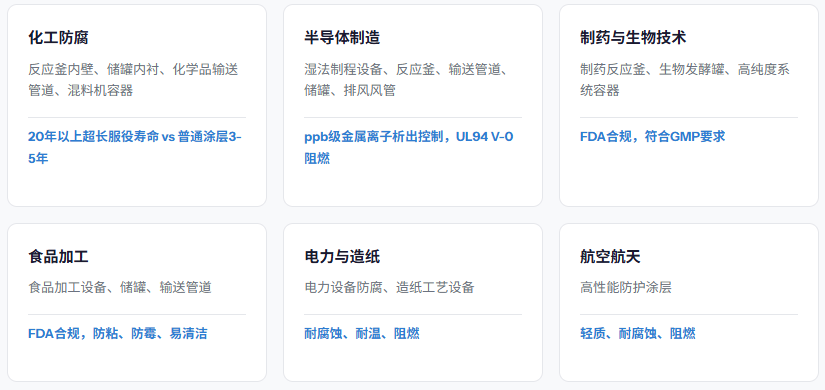
Task: Click the 高性能防护涂层 description text
Action: [x=626, y=287]
